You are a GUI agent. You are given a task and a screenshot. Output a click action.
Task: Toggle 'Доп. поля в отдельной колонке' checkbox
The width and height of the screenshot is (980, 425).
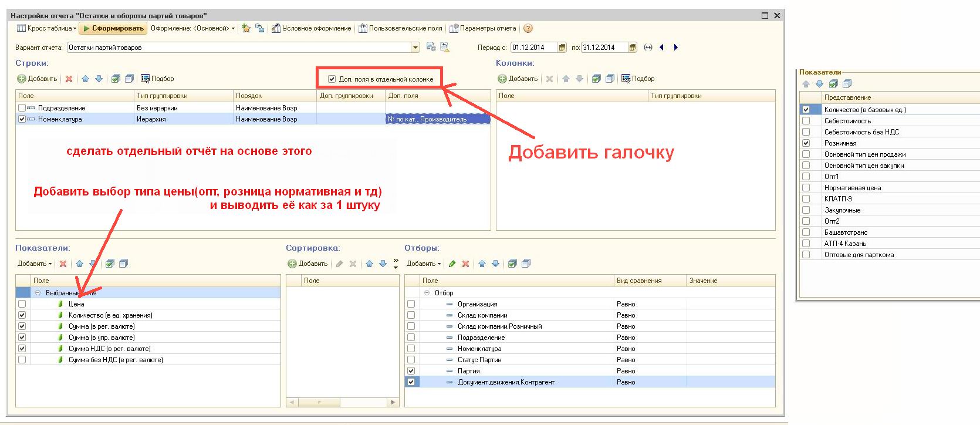(x=332, y=79)
